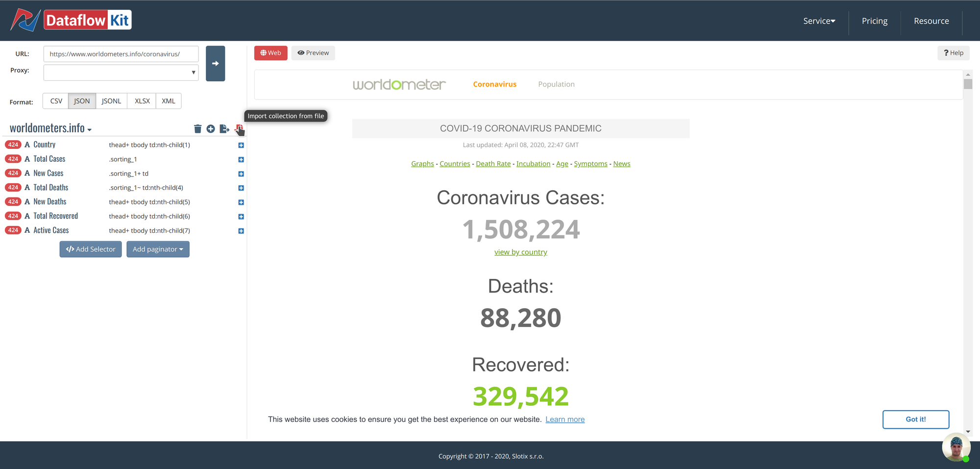Open the Graphs link
The image size is (980, 469).
click(x=422, y=164)
